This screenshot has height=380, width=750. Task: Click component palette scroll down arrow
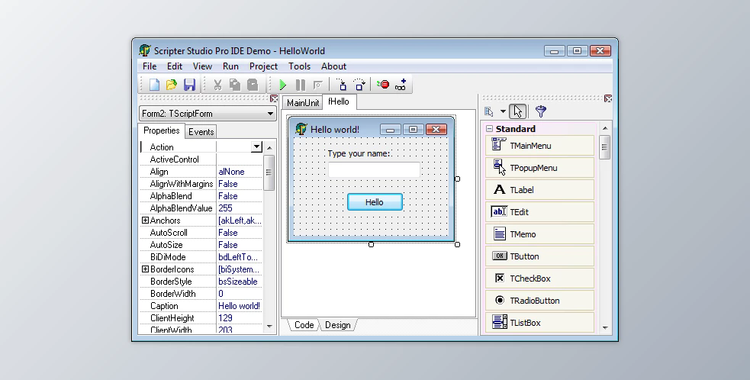[605, 328]
